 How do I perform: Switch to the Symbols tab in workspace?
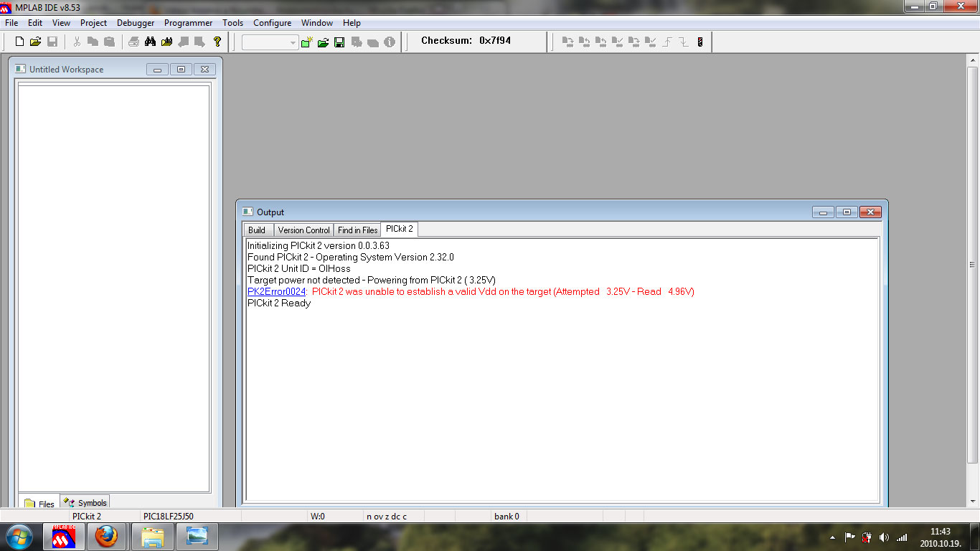click(85, 503)
